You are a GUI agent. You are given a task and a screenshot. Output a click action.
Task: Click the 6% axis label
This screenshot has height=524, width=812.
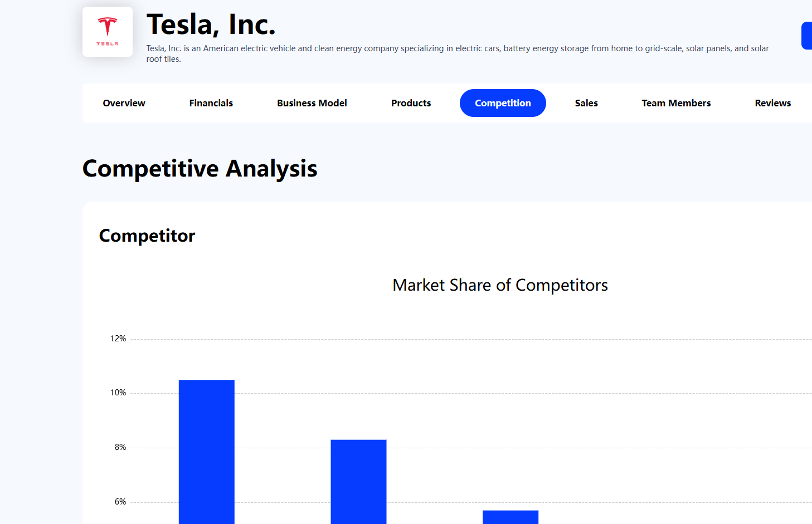coord(120,502)
